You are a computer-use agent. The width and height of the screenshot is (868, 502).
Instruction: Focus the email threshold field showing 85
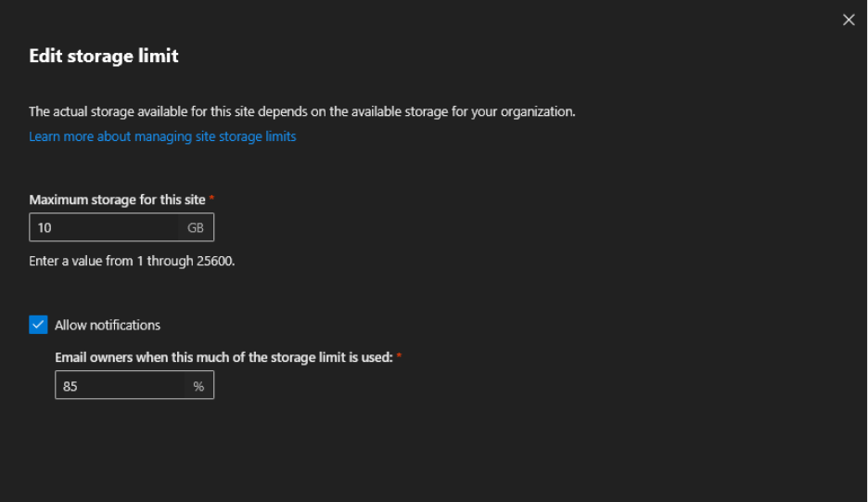click(121, 385)
